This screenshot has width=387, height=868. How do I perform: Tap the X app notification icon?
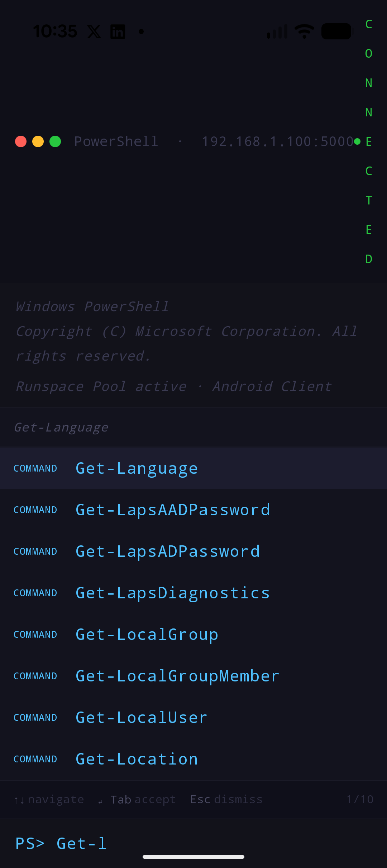[94, 32]
